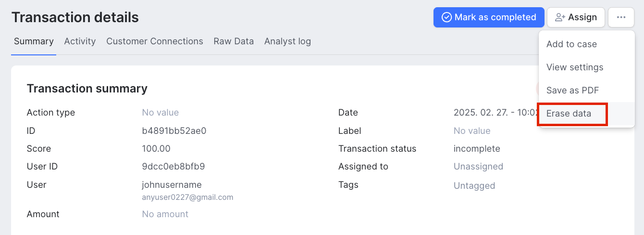Click the Transaction details page title
Screen dimensions: 644x235
(x=75, y=18)
